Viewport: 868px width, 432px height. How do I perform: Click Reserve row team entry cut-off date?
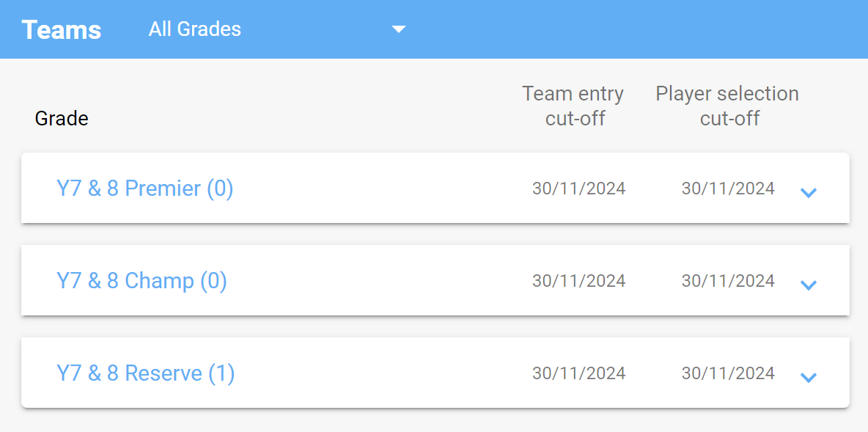pos(579,373)
